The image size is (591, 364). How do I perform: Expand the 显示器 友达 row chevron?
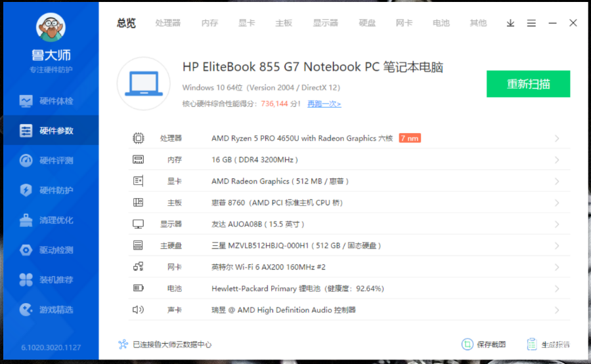point(557,224)
